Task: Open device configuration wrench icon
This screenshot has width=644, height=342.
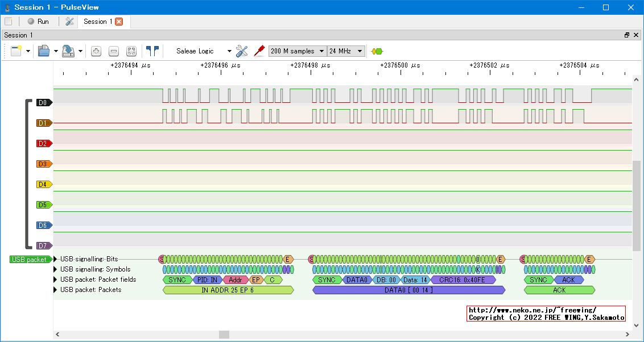Action: coord(242,51)
